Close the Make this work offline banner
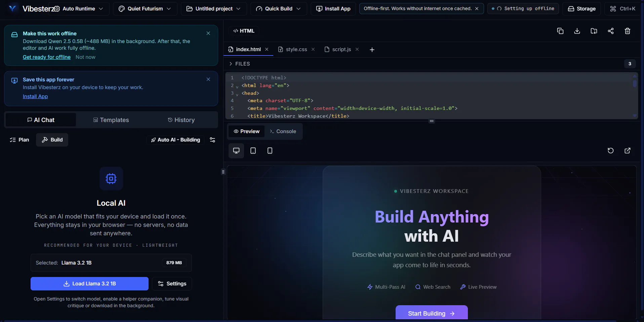Viewport: 644px width, 322px height. [x=208, y=33]
